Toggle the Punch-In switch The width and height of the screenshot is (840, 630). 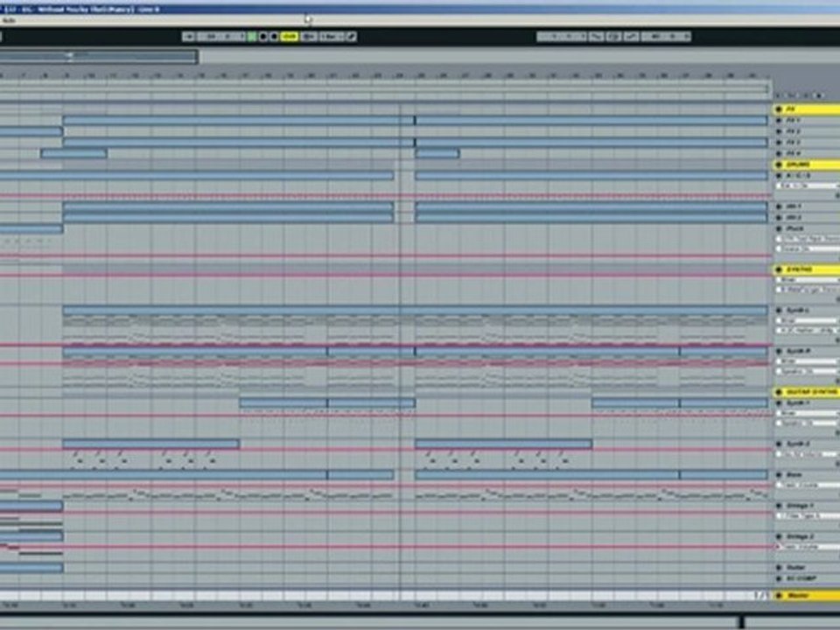click(596, 37)
